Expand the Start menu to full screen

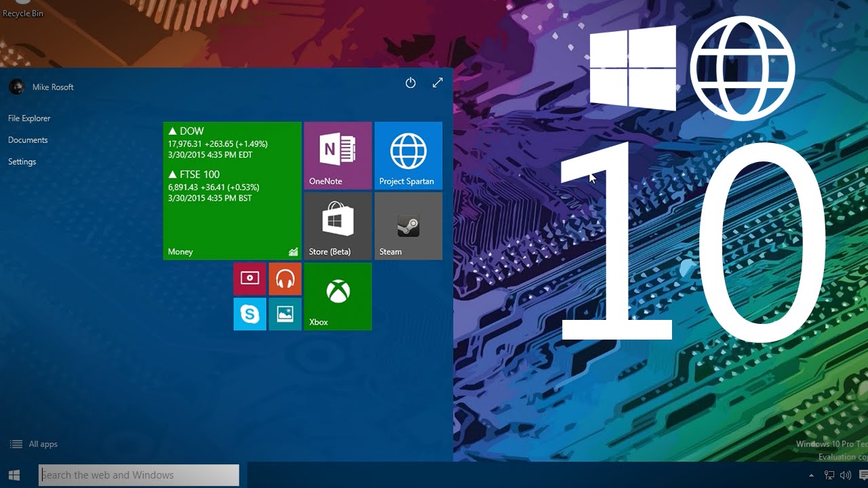click(437, 83)
